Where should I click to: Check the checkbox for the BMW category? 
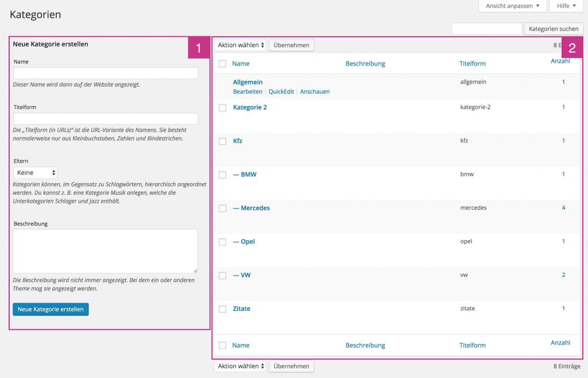[x=222, y=174]
